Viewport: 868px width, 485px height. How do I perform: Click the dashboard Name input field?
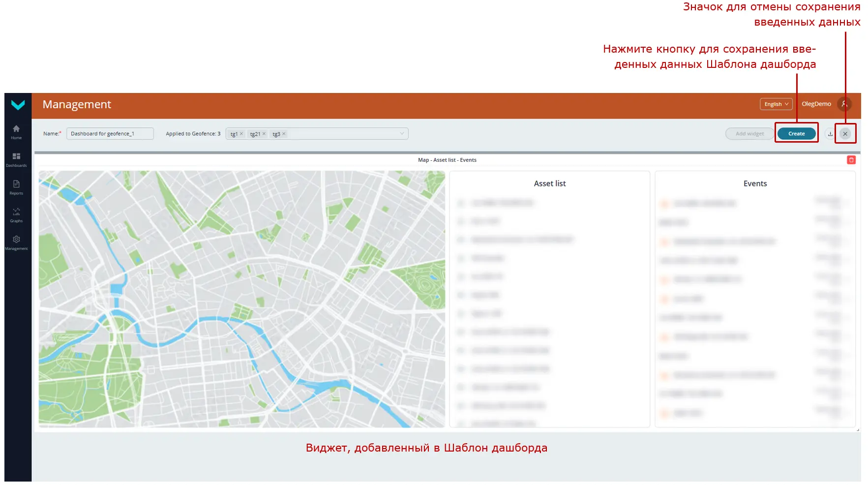pyautogui.click(x=110, y=134)
